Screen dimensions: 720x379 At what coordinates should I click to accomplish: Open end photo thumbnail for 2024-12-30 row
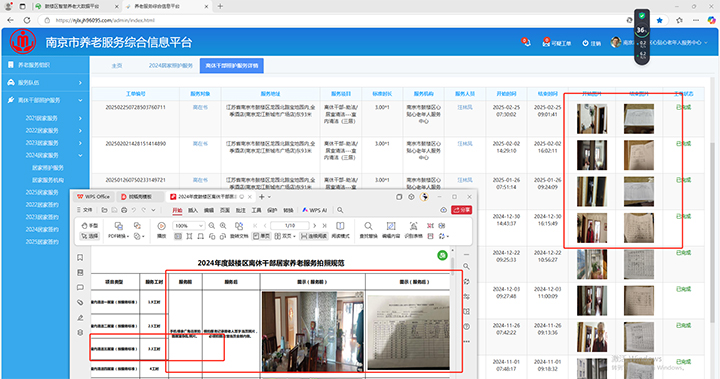639,227
